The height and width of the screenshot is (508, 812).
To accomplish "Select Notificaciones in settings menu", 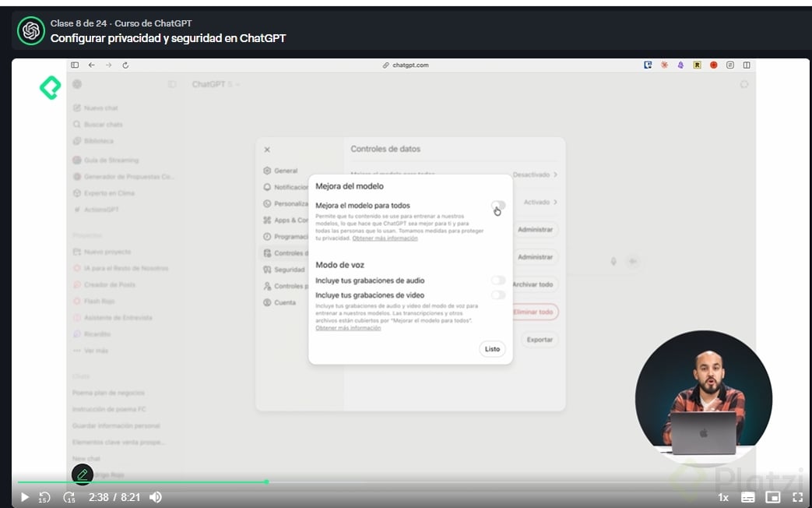I will point(286,187).
